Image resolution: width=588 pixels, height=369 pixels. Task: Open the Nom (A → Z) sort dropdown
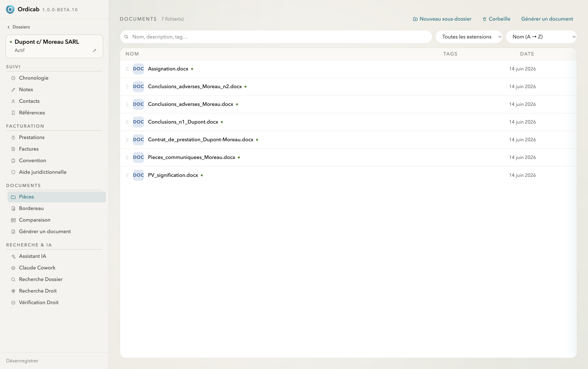click(x=541, y=37)
